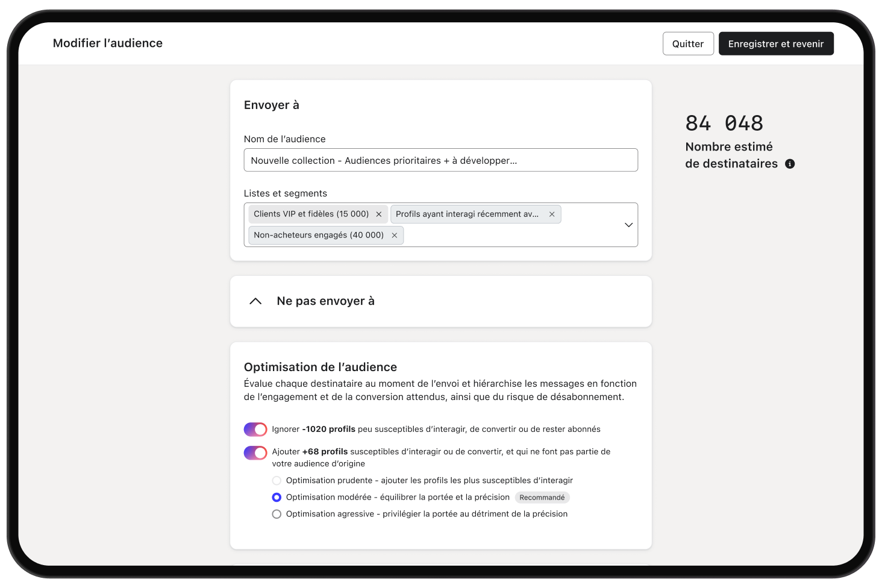Image resolution: width=882 pixels, height=588 pixels.
Task: Click the Recommandé badge
Action: pos(542,498)
